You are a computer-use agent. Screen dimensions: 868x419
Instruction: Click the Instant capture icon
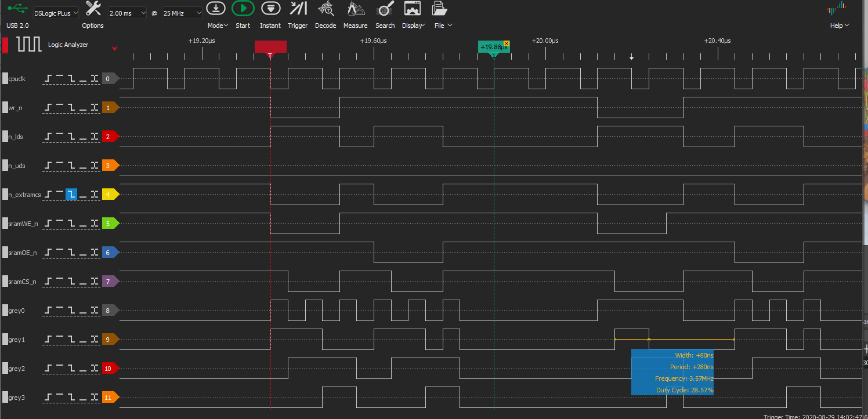270,9
